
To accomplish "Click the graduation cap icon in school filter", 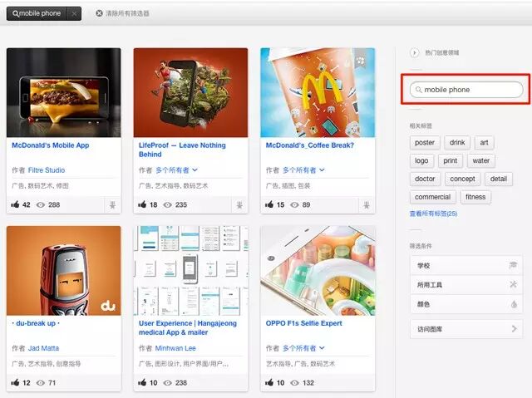I will 513,265.
